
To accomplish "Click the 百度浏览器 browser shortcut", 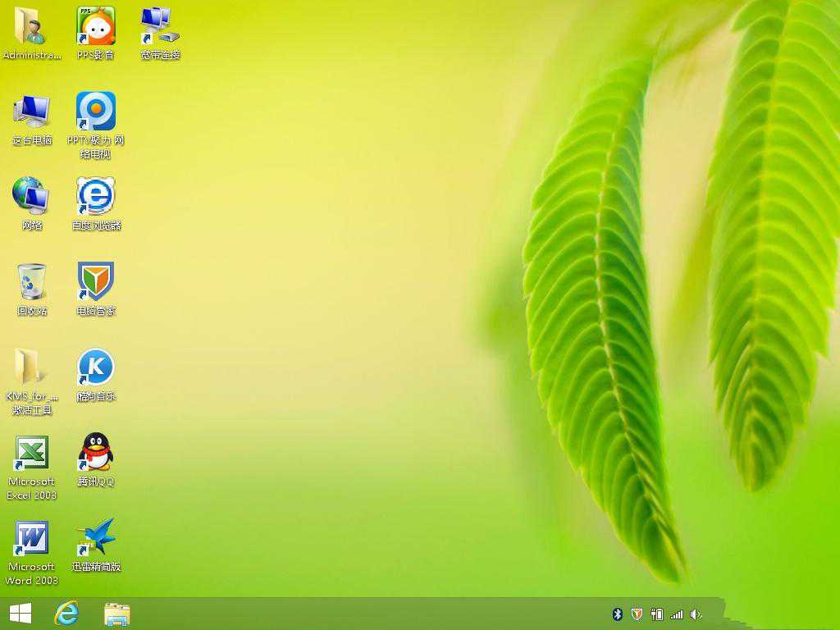I will (96, 197).
